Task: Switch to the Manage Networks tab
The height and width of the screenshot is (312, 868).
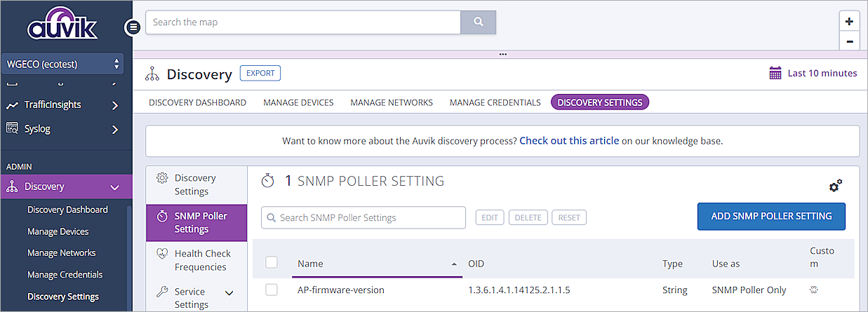Action: [392, 102]
